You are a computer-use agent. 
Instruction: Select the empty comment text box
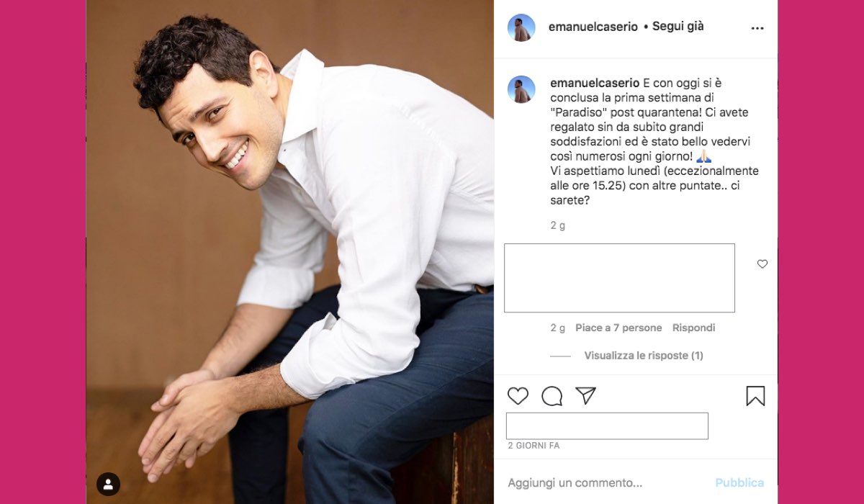619,278
